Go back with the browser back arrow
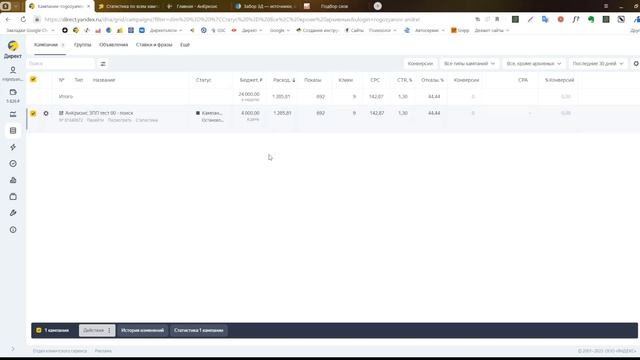 click(x=9, y=19)
